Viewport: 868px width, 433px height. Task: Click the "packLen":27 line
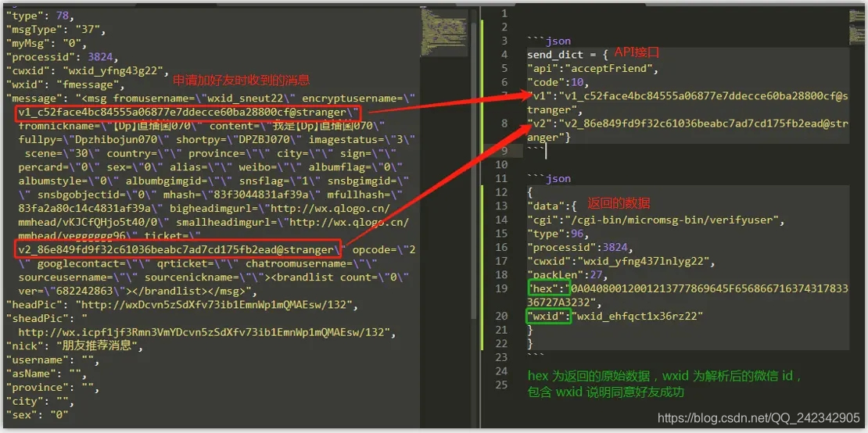click(568, 275)
